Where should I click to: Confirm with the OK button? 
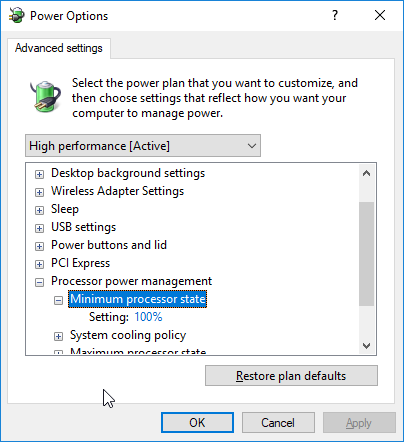click(x=197, y=423)
